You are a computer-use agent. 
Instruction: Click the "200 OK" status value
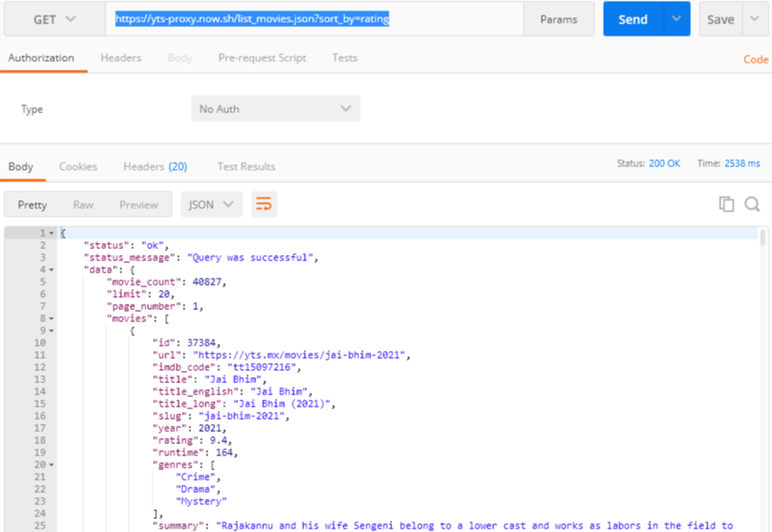point(664,164)
